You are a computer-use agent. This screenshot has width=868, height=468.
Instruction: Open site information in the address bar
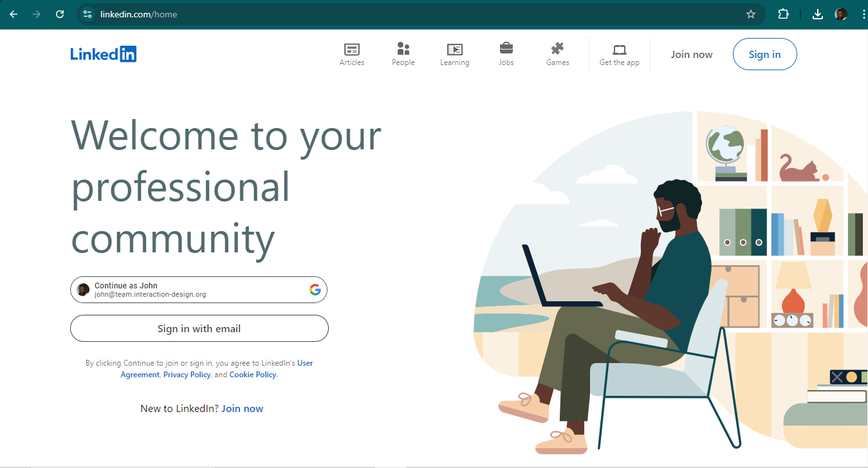click(87, 14)
